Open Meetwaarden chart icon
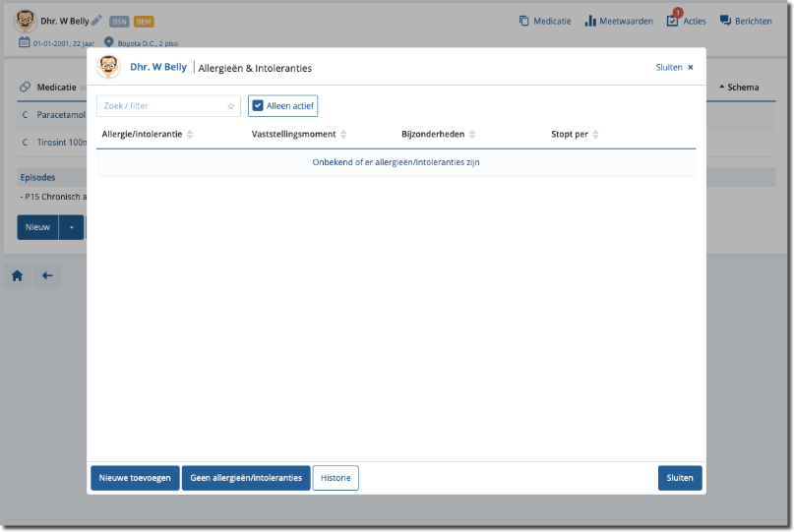This screenshot has height=532, width=794. 618,21
